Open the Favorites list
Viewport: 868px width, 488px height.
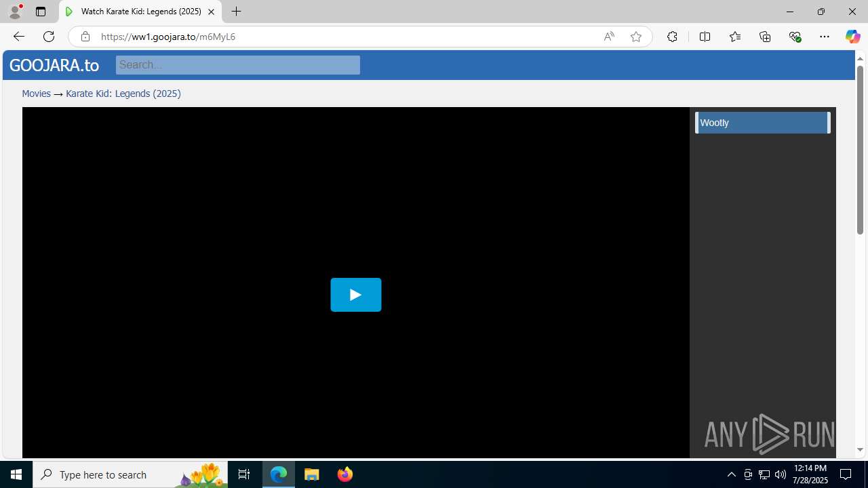pos(735,37)
